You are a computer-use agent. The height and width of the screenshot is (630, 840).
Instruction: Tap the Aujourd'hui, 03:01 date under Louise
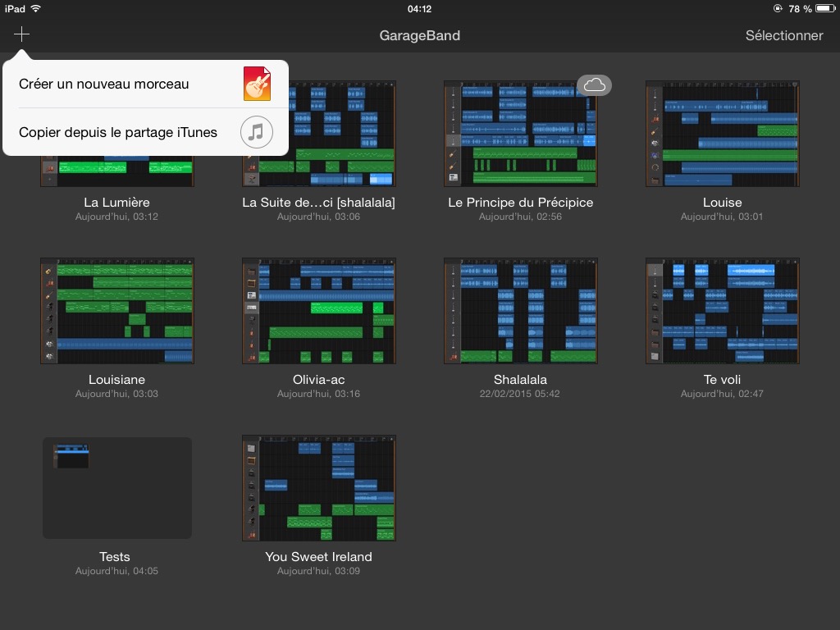point(722,217)
